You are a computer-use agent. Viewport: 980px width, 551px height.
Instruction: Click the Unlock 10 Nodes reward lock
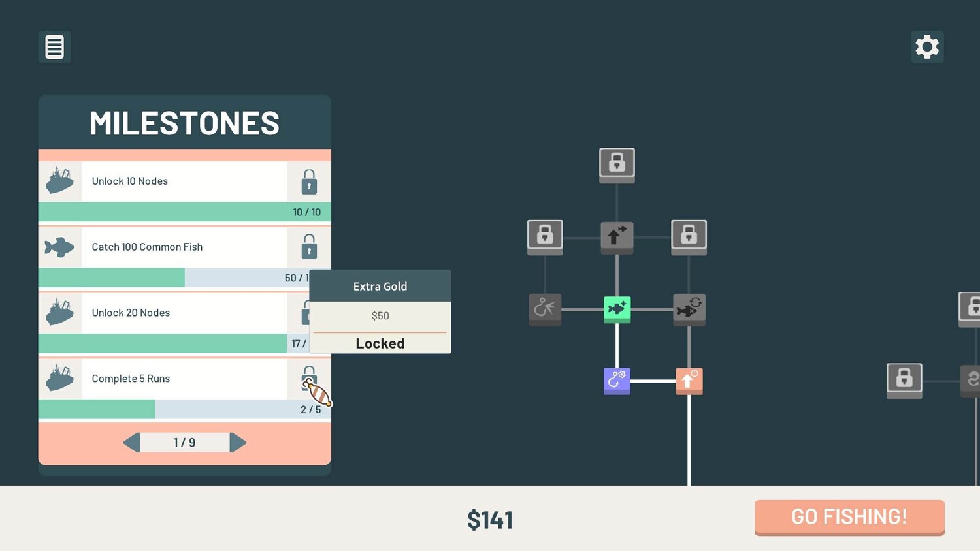309,182
